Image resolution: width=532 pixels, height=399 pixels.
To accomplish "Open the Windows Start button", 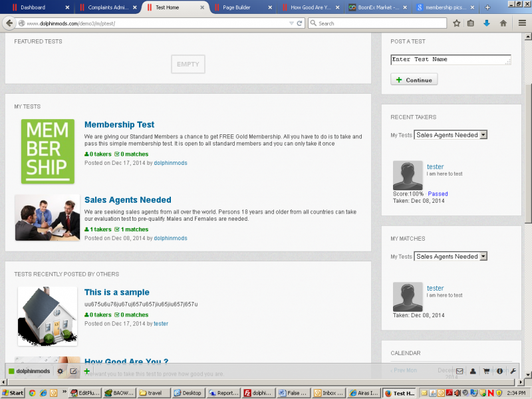I will pyautogui.click(x=13, y=393).
